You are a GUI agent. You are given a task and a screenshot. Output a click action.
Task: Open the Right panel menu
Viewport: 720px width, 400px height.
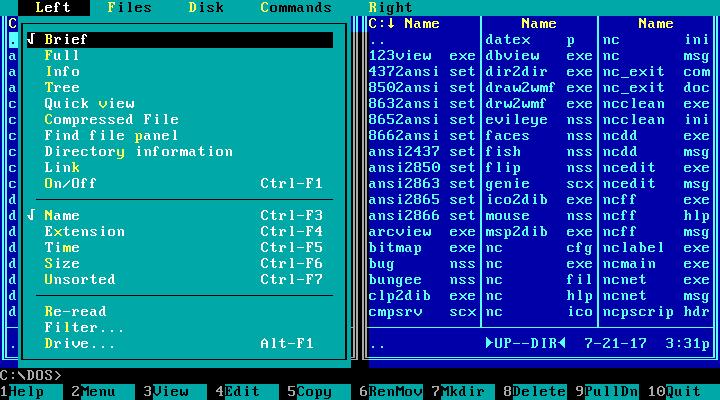(390, 8)
